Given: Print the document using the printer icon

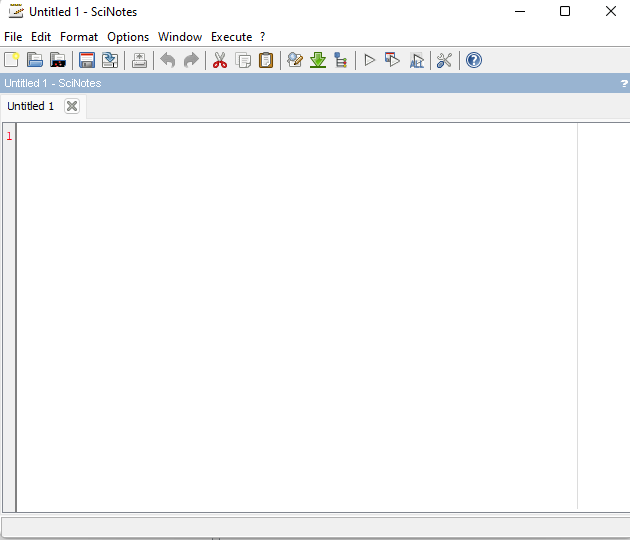Looking at the screenshot, I should click(x=139, y=60).
